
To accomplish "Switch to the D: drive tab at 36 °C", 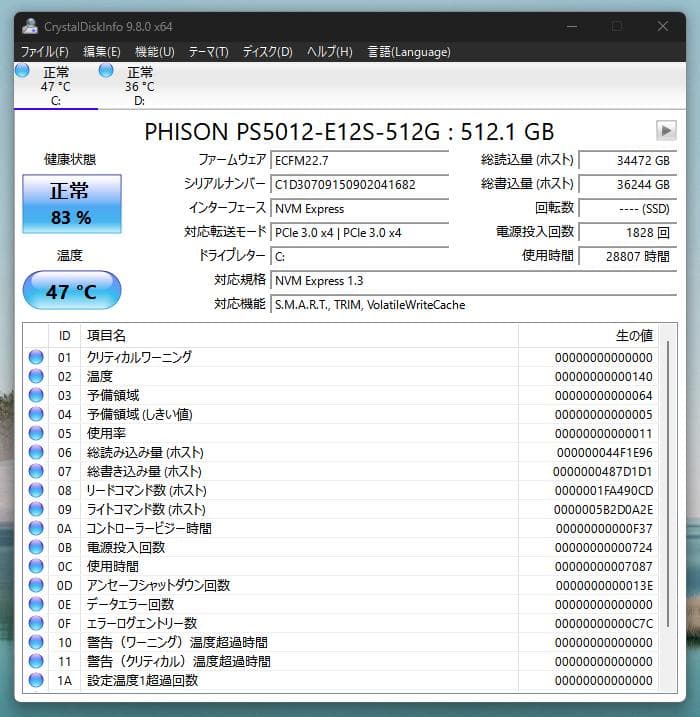I will pos(139,86).
